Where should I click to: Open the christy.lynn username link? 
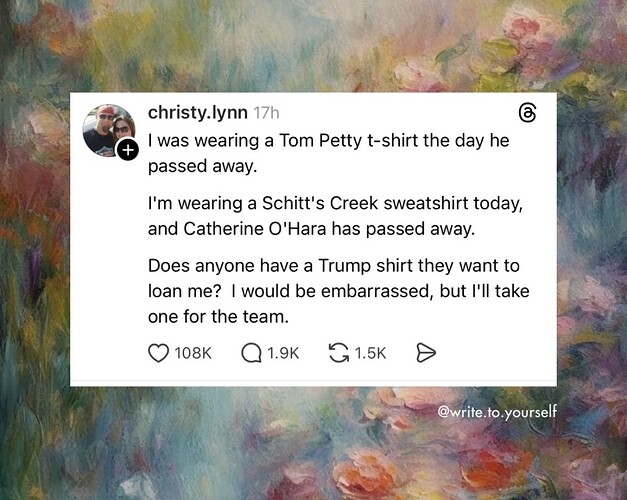(198, 113)
